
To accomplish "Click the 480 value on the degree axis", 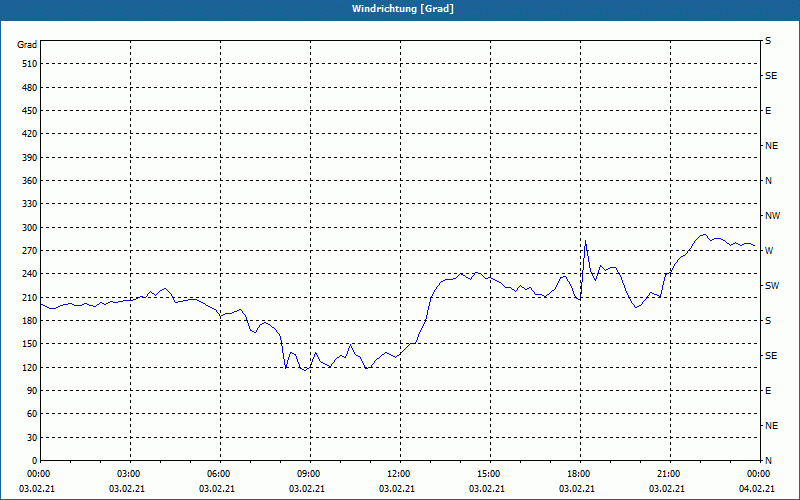I will tap(30, 88).
